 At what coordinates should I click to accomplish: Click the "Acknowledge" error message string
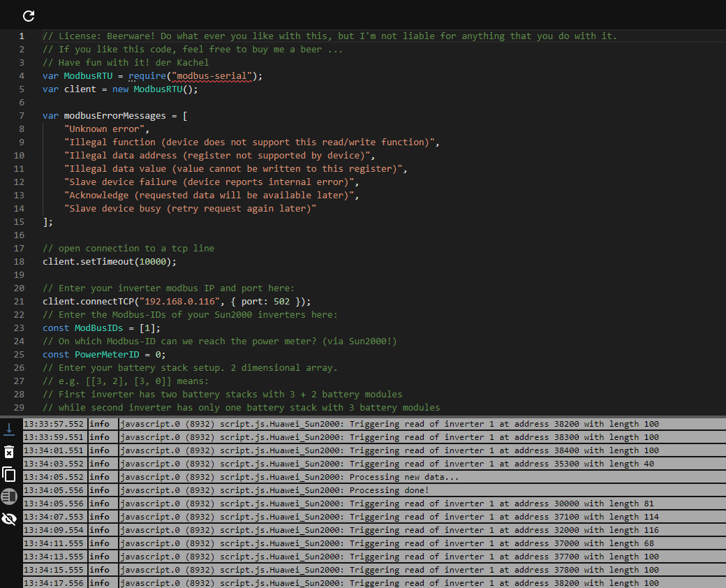click(211, 196)
